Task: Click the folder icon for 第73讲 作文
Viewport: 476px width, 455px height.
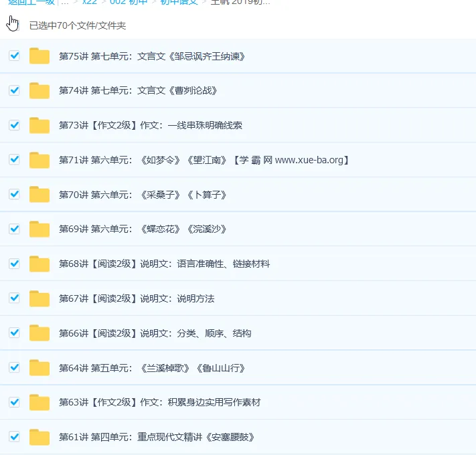Action: point(39,125)
